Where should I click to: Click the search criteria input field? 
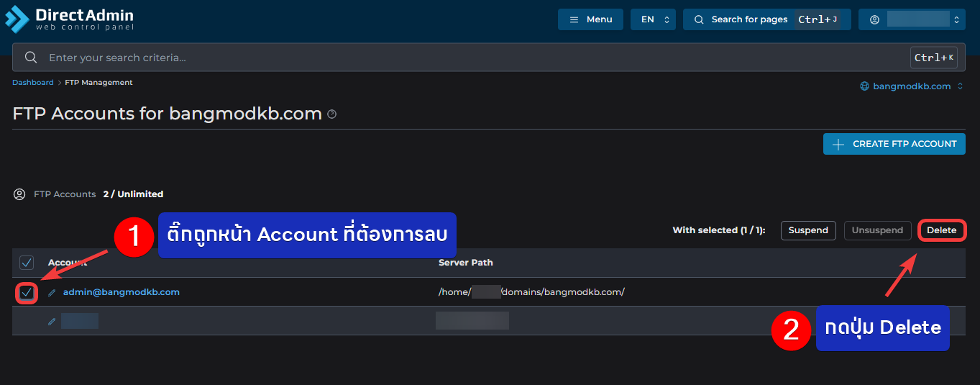click(x=489, y=58)
